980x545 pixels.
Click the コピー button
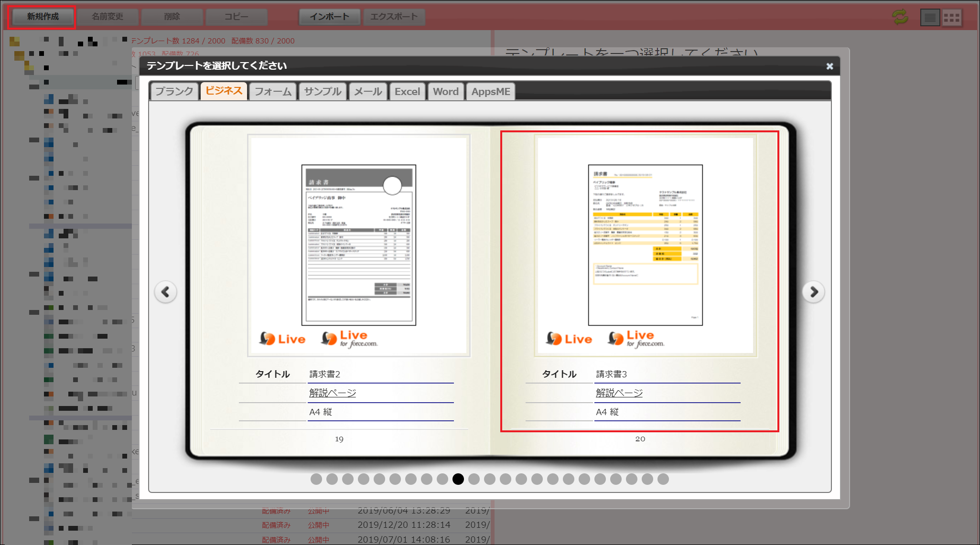tap(237, 17)
